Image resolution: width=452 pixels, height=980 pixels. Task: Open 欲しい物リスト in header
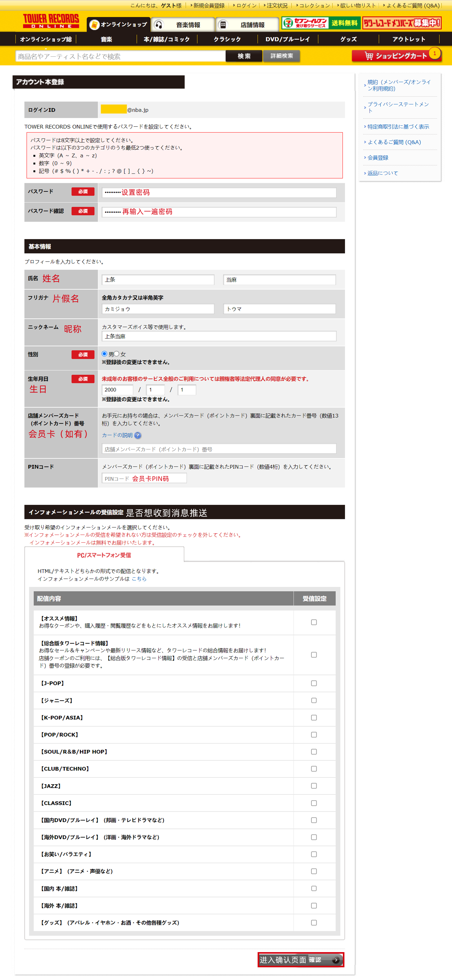(x=357, y=5)
